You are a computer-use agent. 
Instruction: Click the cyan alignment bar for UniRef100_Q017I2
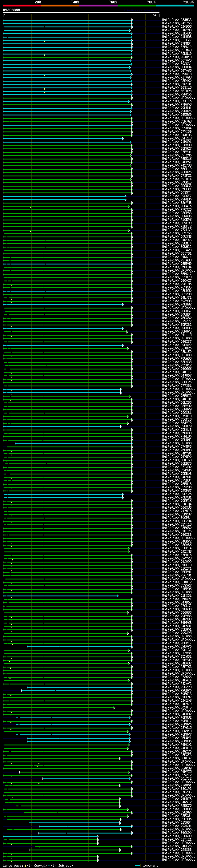click(x=86, y=778)
